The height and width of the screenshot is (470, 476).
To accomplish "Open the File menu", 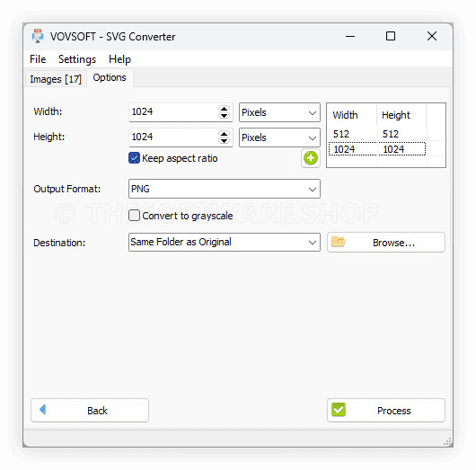I will [x=38, y=59].
